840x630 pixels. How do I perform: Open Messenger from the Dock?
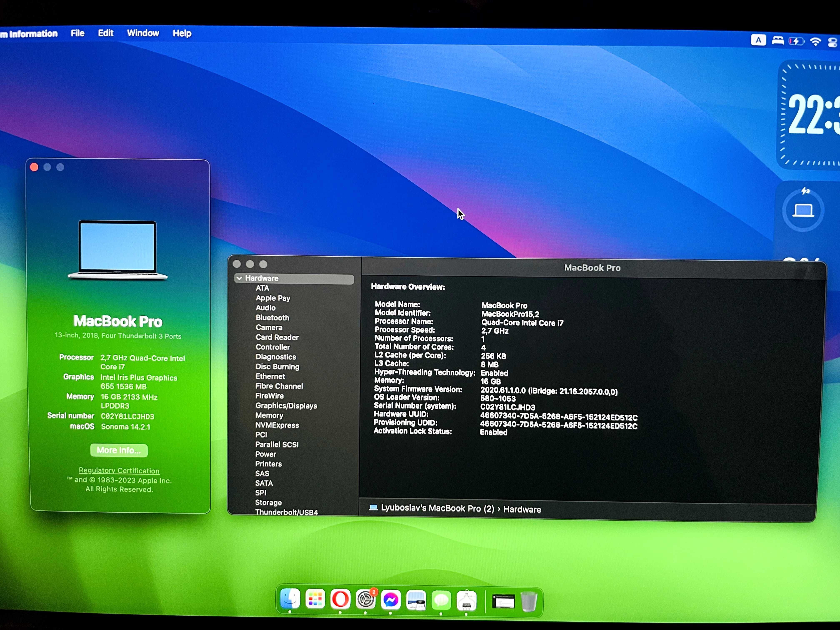pos(390,600)
